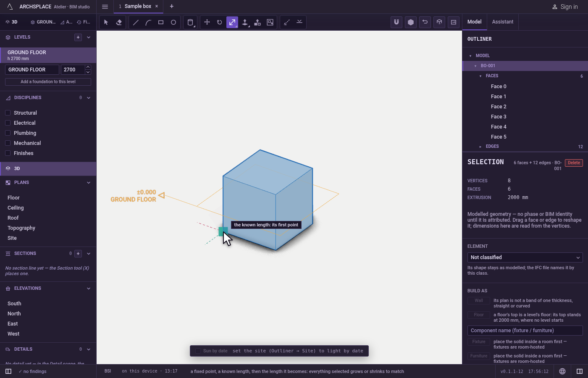Viewport: 588px width, 378px height.
Task: Activate the Arc tool
Action: 148,22
